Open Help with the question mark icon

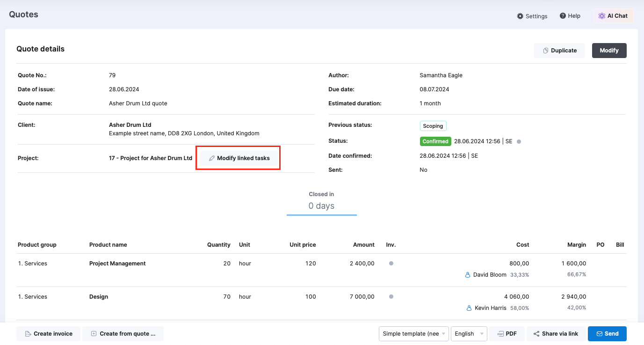(x=570, y=16)
